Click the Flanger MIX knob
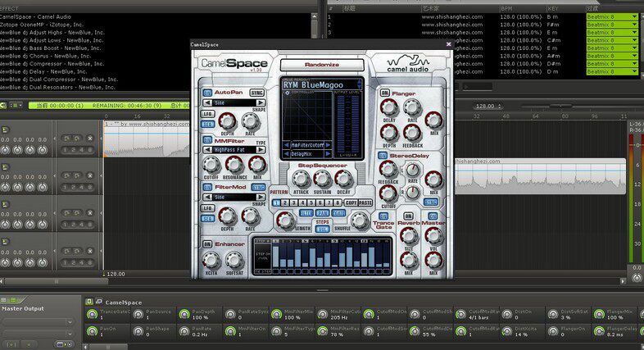The width and height of the screenshot is (644, 350). click(x=433, y=120)
